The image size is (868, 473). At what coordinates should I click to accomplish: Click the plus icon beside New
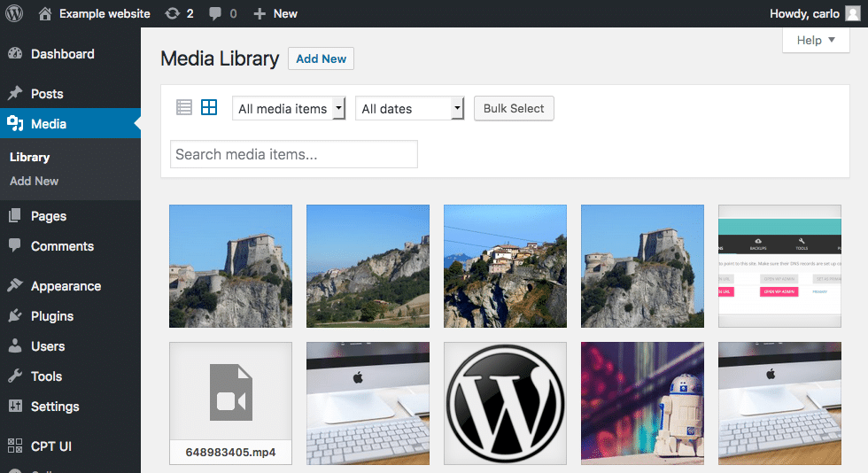coord(260,13)
